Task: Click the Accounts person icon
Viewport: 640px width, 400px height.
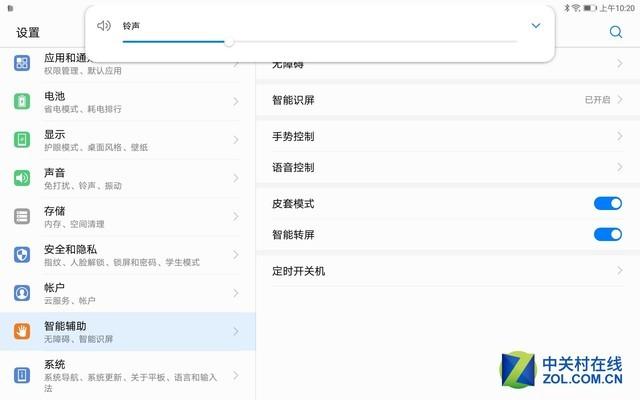Action: tap(22, 293)
